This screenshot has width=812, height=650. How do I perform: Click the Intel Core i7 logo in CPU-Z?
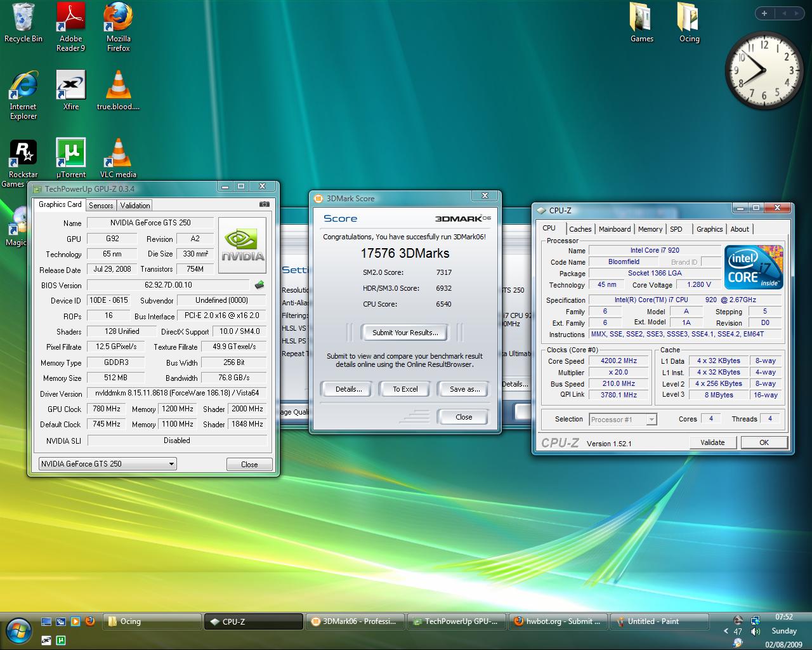pyautogui.click(x=754, y=267)
